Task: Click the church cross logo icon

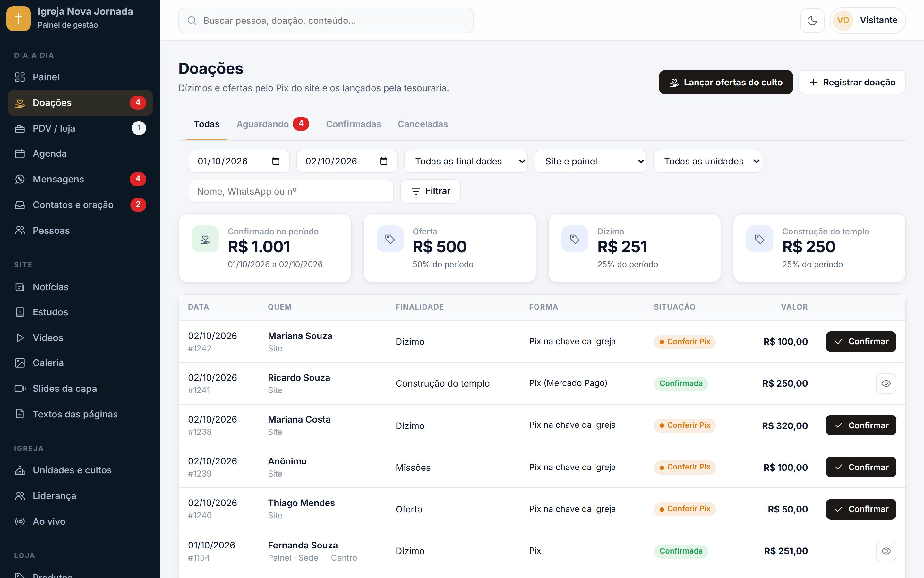Action: coord(19,18)
